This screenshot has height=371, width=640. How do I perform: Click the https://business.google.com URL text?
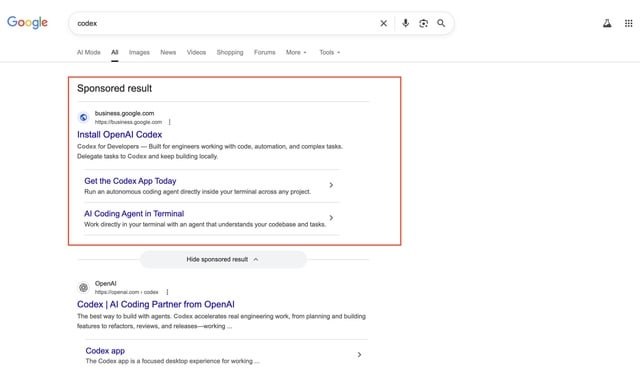[x=128, y=122]
